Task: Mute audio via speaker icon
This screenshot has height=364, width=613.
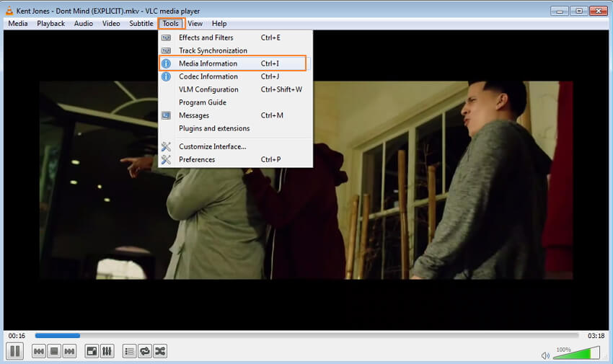Action: (545, 355)
